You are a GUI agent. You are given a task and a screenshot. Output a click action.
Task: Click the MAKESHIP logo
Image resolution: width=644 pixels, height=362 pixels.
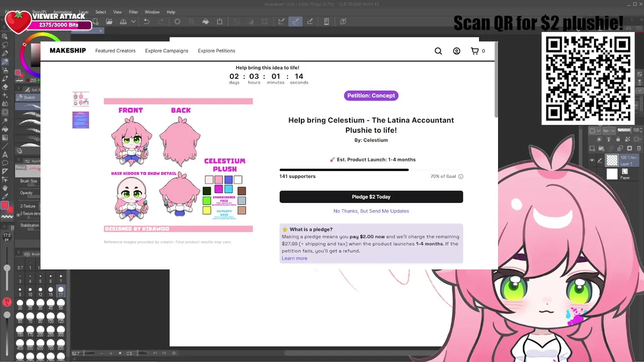tap(67, 51)
